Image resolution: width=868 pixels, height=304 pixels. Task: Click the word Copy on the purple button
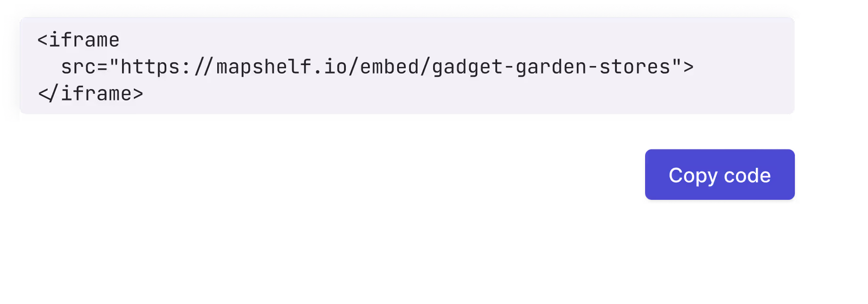[x=693, y=175]
